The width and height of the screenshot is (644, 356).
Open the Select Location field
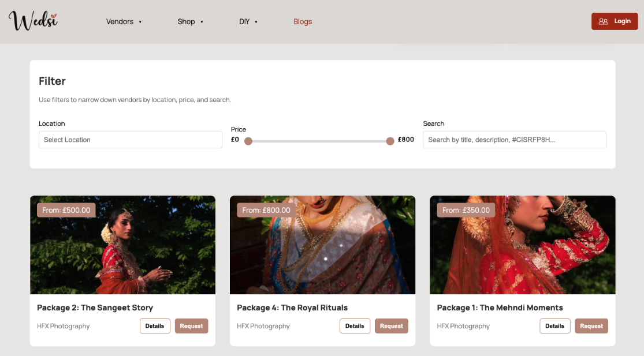click(130, 140)
